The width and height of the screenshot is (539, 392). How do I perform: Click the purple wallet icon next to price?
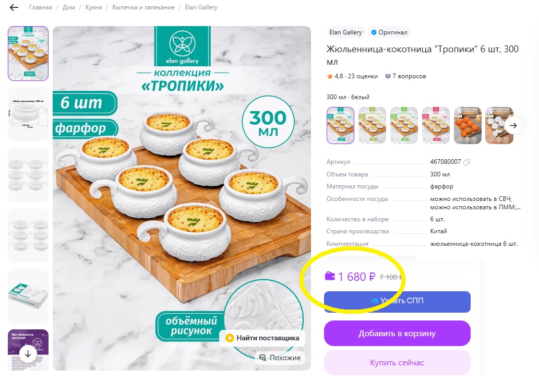click(330, 276)
